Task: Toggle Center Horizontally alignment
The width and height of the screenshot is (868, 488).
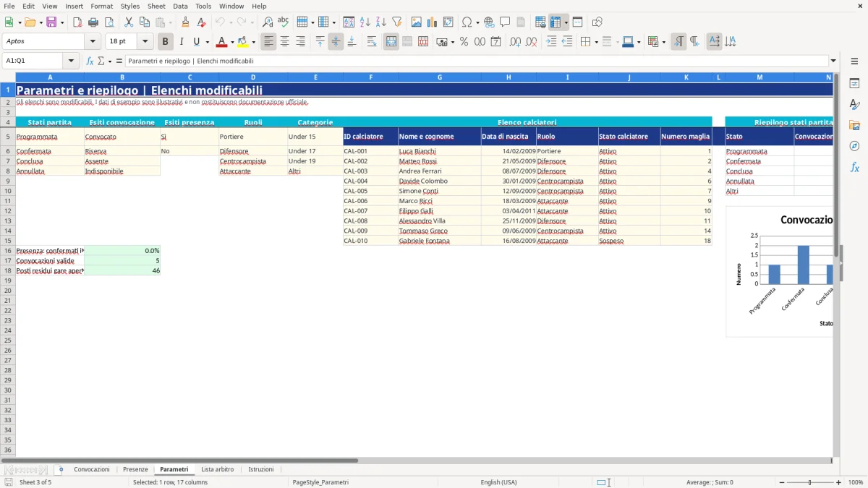Action: pos(284,42)
